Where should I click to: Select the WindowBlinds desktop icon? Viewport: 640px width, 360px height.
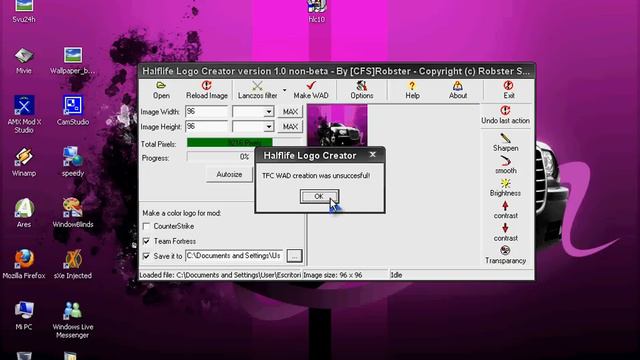click(73, 213)
